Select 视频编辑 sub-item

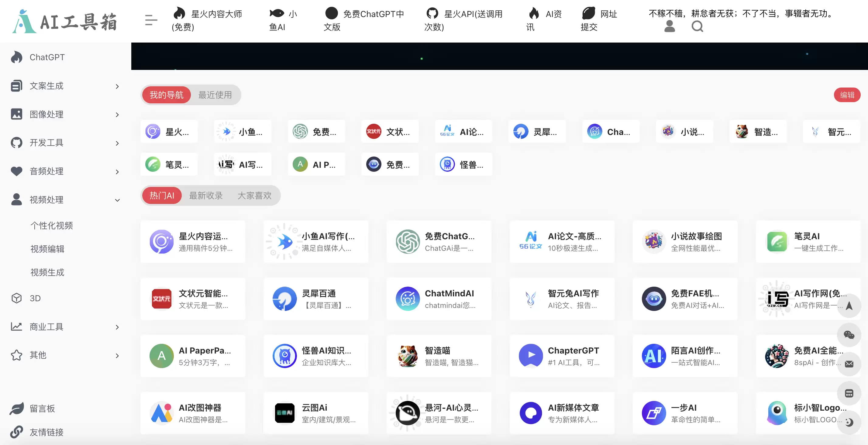tap(47, 249)
